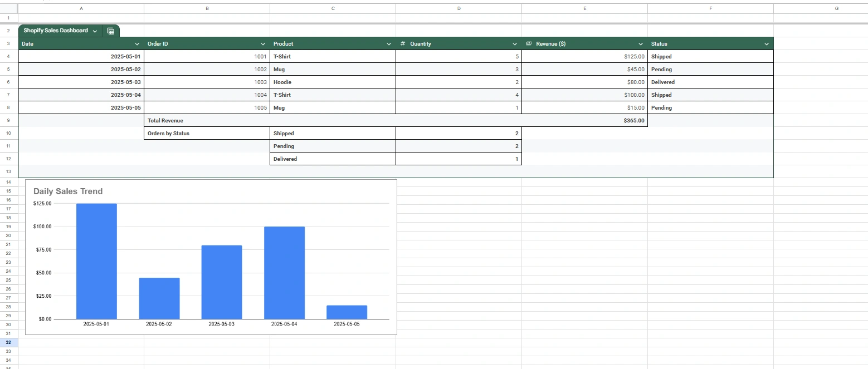Image resolution: width=868 pixels, height=369 pixels.
Task: Select column F header
Action: pyautogui.click(x=710, y=8)
